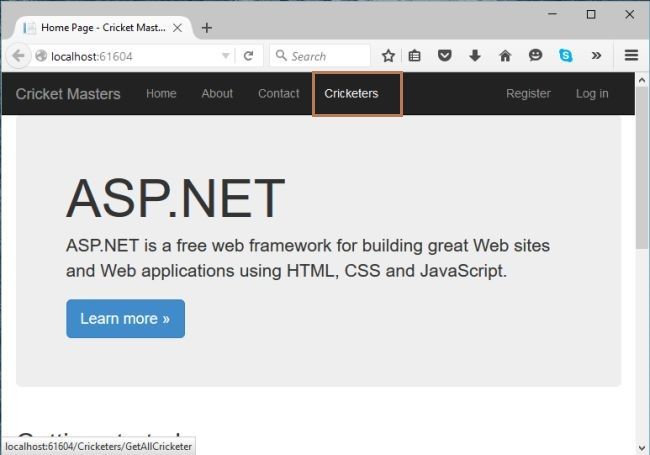The height and width of the screenshot is (455, 650).
Task: Close the browser window
Action: pyautogui.click(x=629, y=14)
